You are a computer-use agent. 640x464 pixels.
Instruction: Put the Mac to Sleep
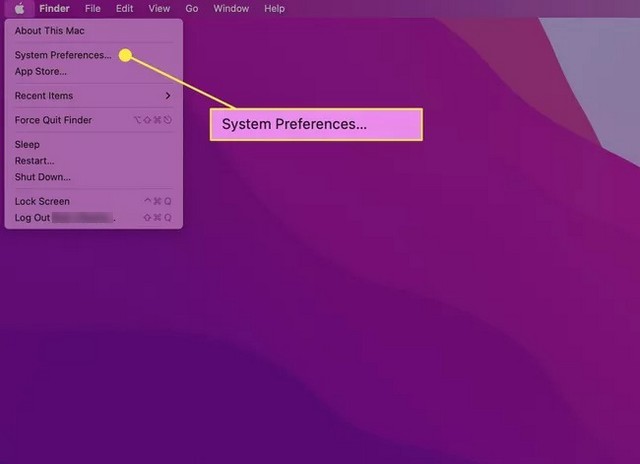pos(27,144)
